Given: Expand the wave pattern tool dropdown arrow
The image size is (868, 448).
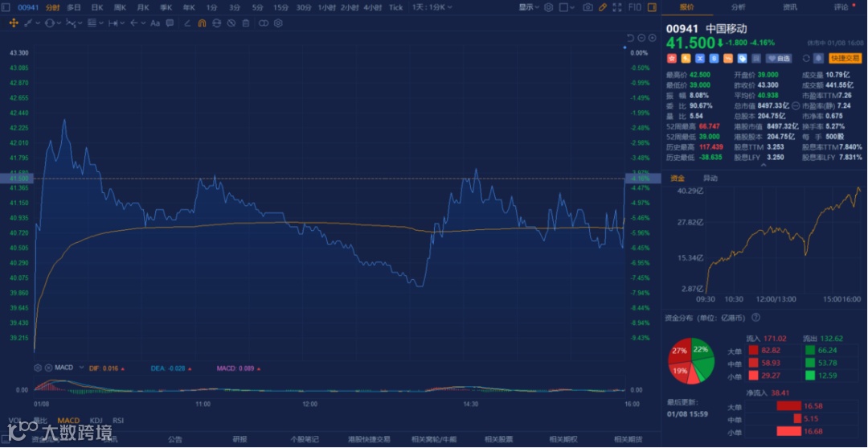Looking at the screenshot, I should click(x=80, y=23).
